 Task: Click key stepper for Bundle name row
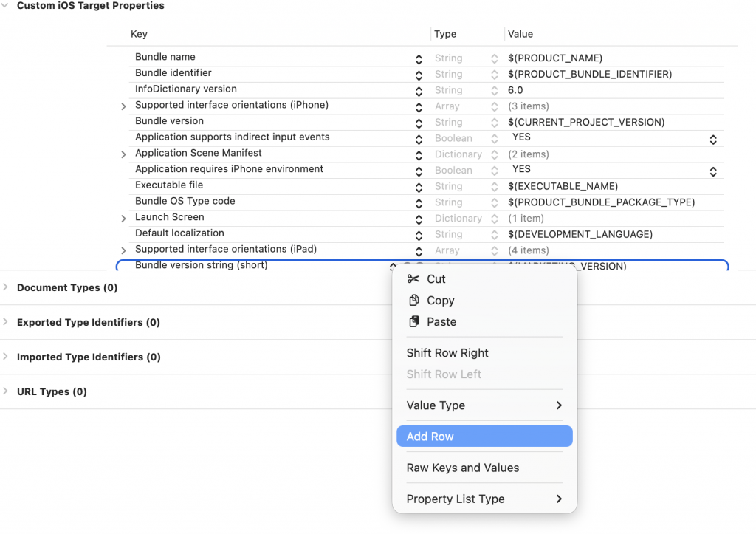click(x=419, y=58)
